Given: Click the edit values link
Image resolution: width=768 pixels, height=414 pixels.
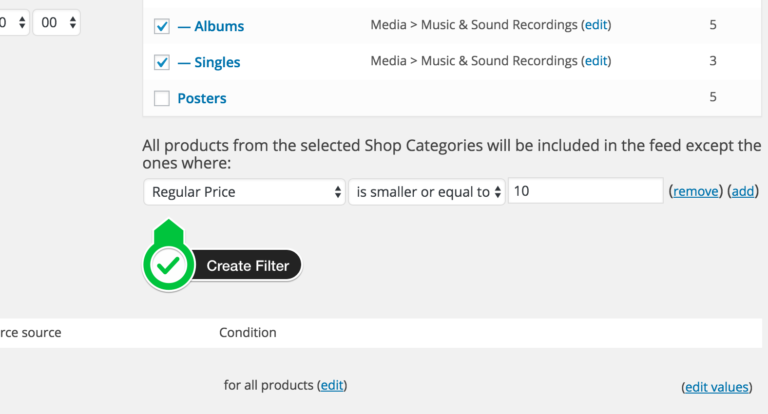Looking at the screenshot, I should pos(717,387).
